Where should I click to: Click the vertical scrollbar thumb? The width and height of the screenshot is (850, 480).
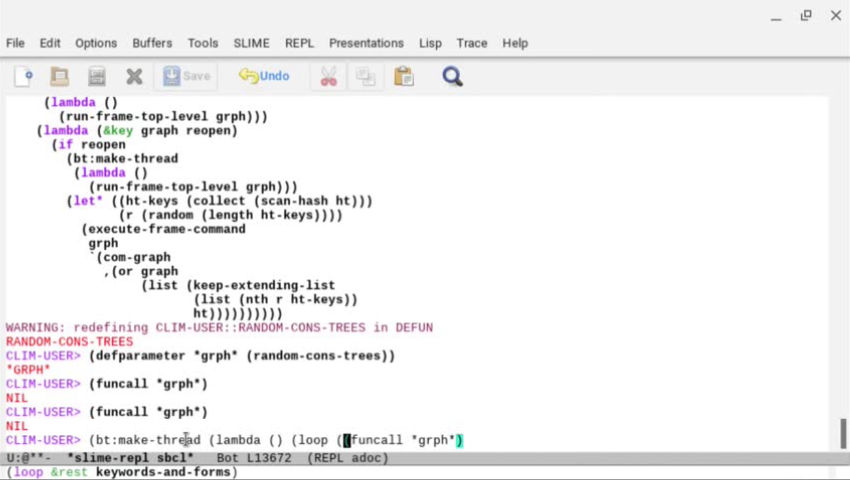[842, 434]
